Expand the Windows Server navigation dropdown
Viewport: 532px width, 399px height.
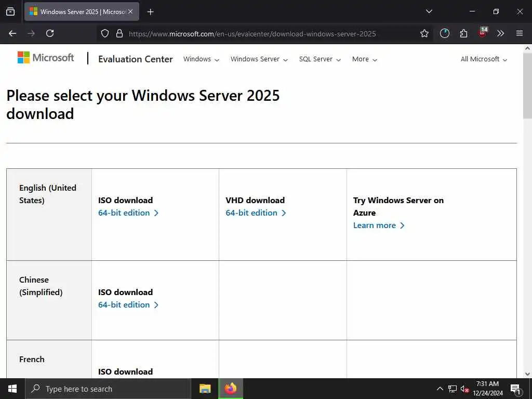[x=259, y=59]
